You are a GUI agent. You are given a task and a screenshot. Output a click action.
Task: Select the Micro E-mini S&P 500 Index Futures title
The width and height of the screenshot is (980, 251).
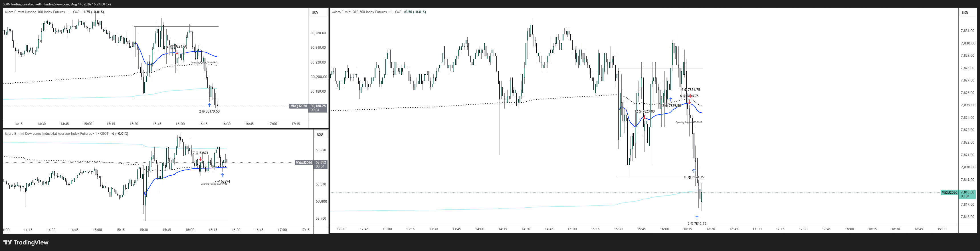tap(359, 12)
